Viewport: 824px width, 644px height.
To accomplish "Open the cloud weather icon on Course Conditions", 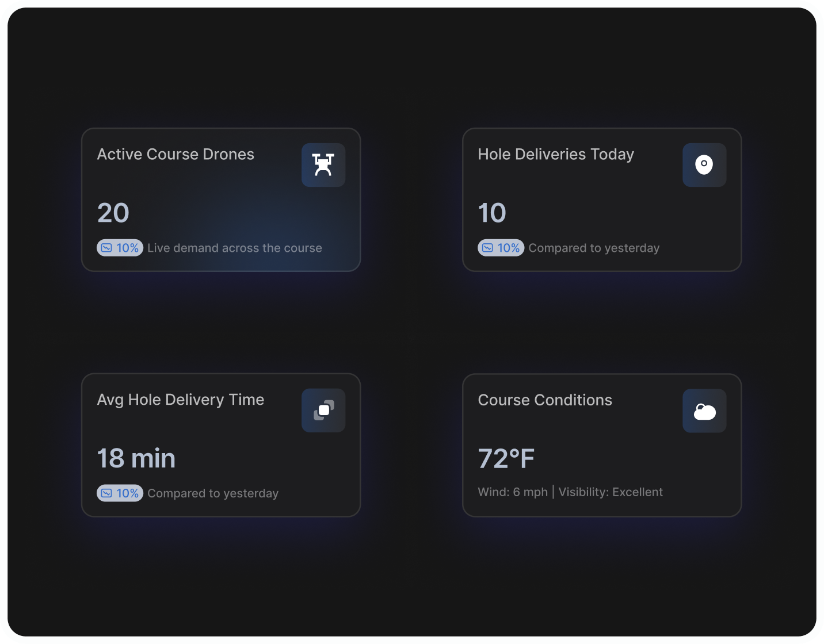I will click(x=704, y=411).
